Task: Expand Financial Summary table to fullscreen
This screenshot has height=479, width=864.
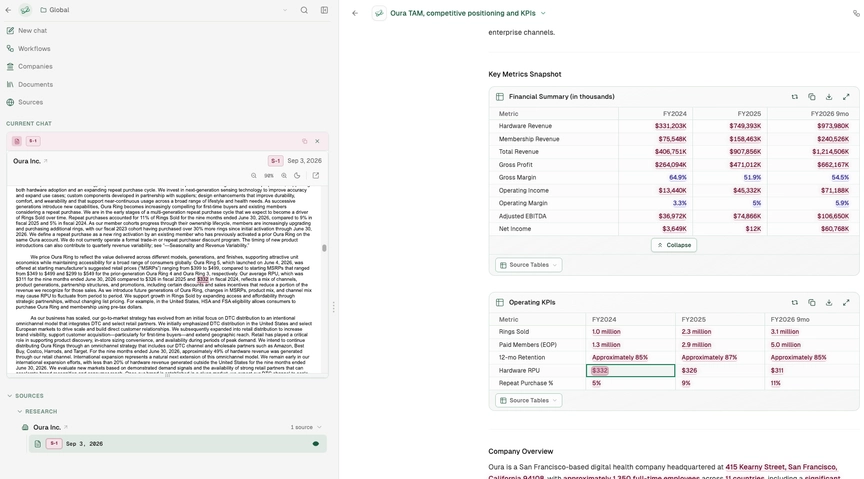Action: point(846,97)
